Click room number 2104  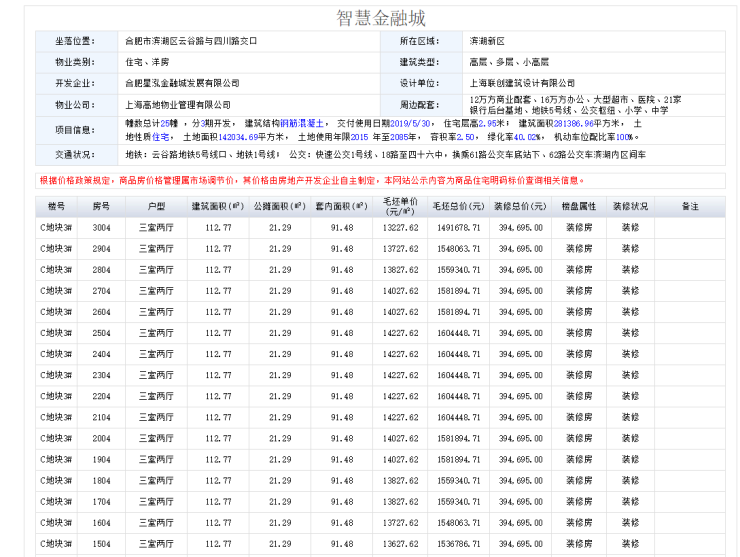coord(101,417)
